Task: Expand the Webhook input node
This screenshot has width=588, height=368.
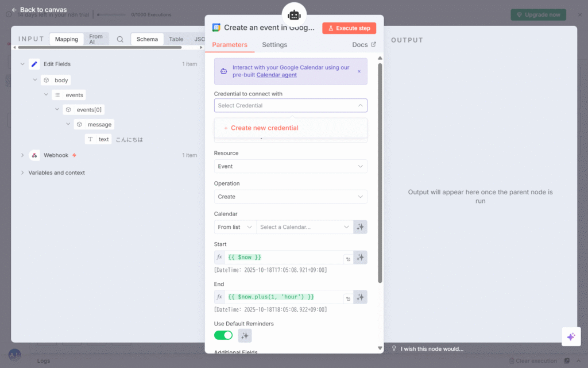Action: [x=22, y=155]
